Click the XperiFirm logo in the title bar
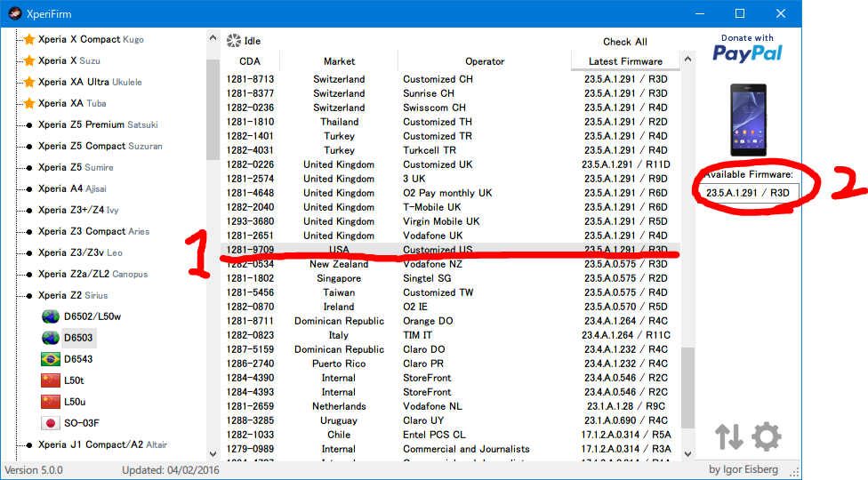 click(15, 13)
